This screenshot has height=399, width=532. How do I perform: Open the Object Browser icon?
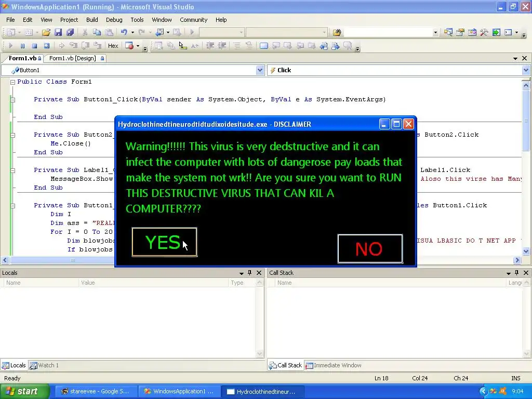[472, 32]
